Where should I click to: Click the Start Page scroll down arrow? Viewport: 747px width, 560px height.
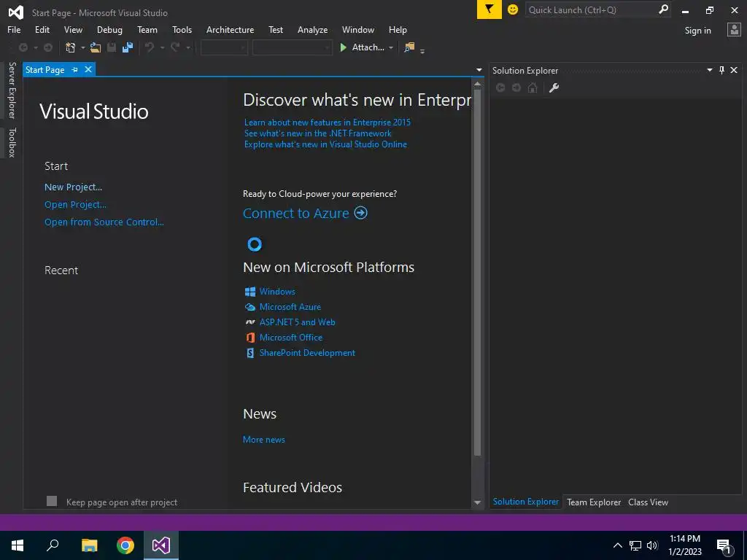pos(477,502)
